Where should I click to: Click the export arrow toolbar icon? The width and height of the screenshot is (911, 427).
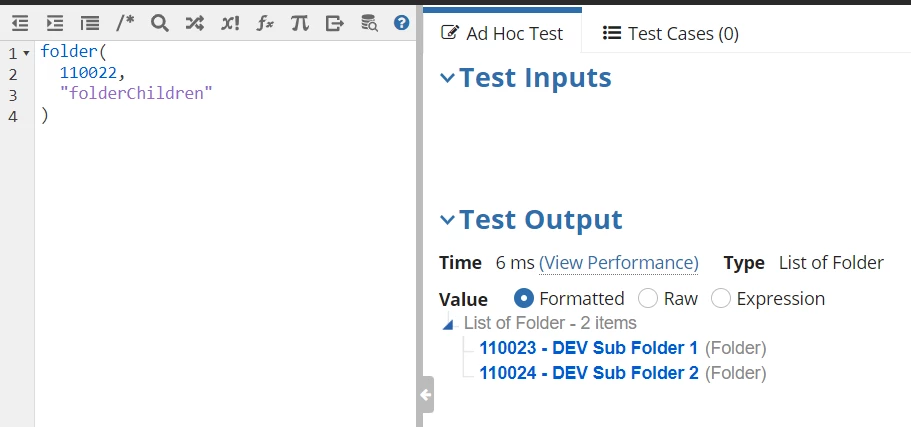(x=335, y=23)
